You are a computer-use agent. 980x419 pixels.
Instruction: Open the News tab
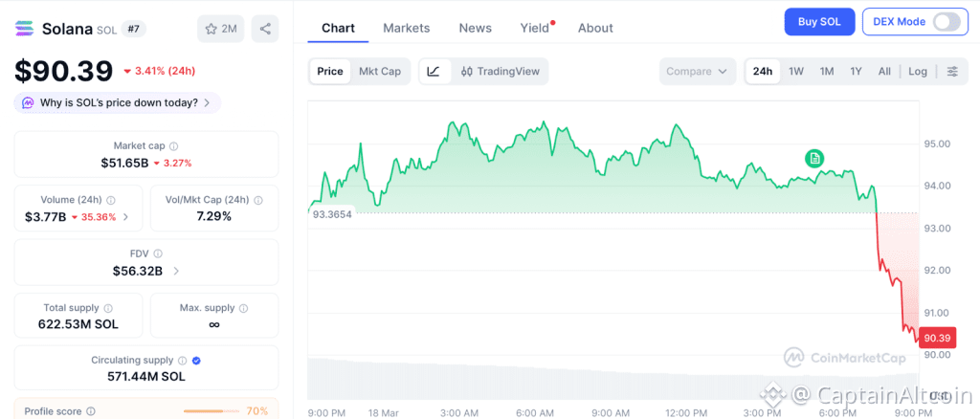coord(475,28)
